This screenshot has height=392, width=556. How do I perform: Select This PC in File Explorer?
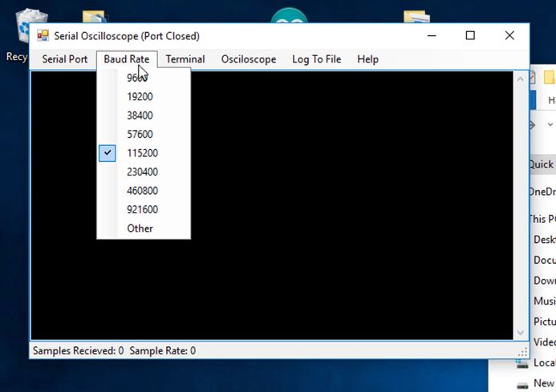coord(542,219)
